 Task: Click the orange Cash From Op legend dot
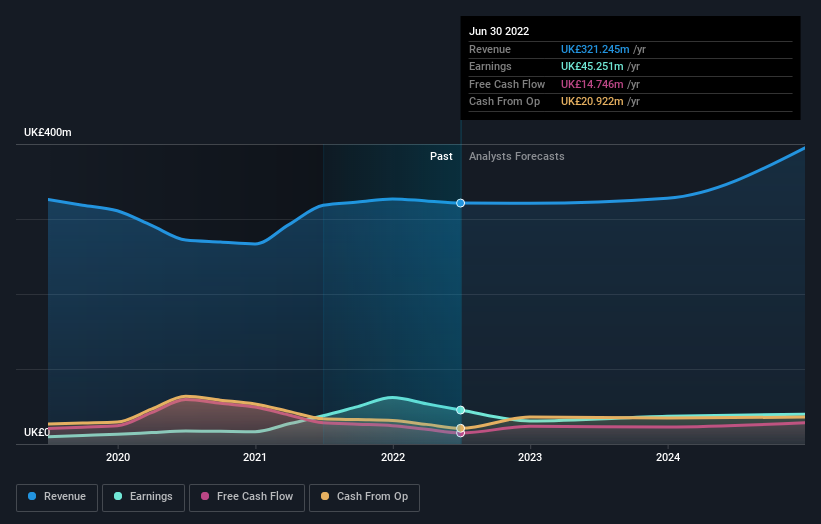325,496
